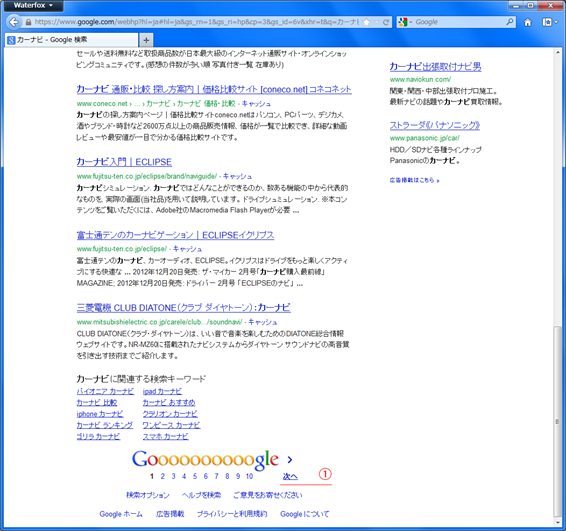Open cached copy of the mitsubishielectric result
The height and width of the screenshot is (531, 566).
(262, 322)
